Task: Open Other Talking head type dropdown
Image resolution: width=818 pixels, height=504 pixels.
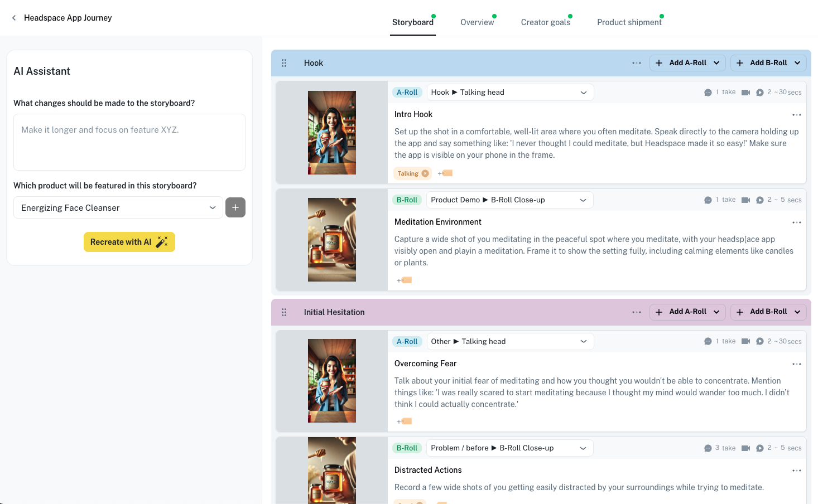Action: [510, 342]
